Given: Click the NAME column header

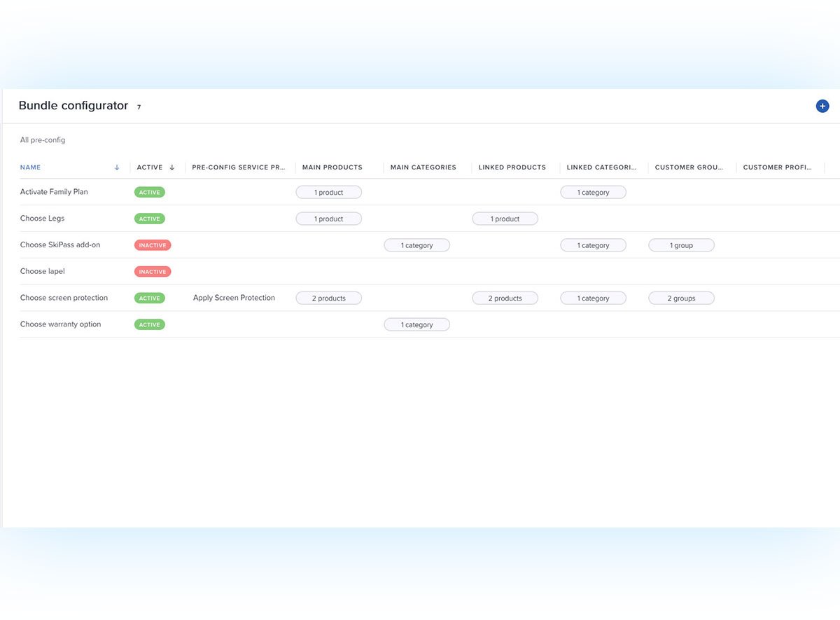Looking at the screenshot, I should point(30,167).
